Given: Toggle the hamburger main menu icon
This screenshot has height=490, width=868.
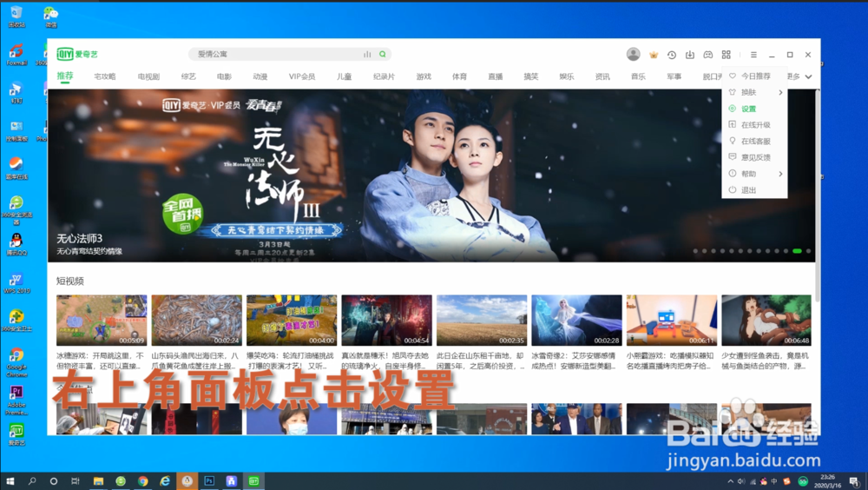Looking at the screenshot, I should [753, 55].
